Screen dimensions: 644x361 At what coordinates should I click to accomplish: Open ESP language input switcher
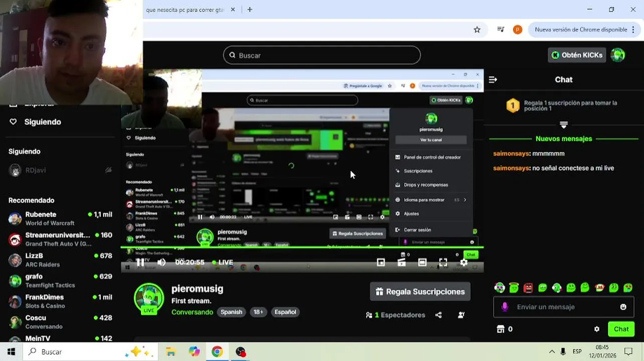(577, 352)
